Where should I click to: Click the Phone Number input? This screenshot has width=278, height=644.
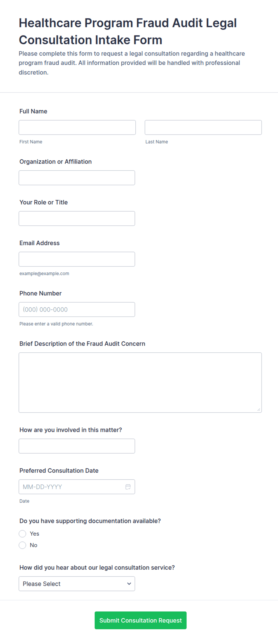click(x=77, y=309)
